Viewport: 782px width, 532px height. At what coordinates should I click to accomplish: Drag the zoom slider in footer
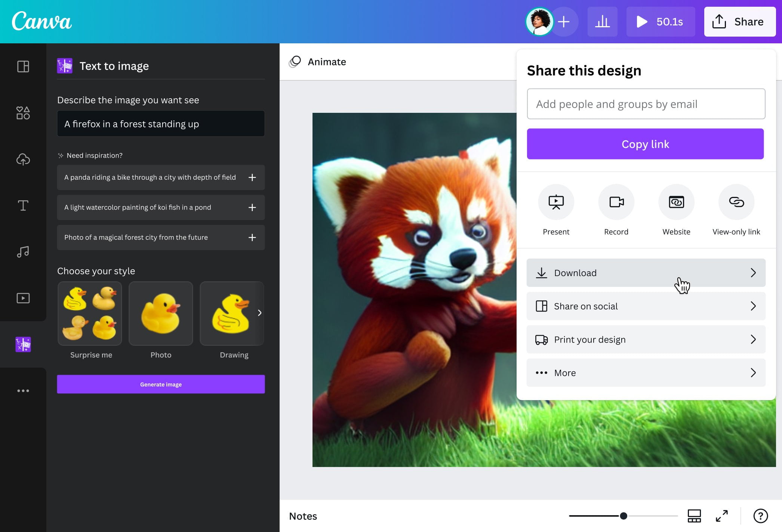(x=624, y=516)
